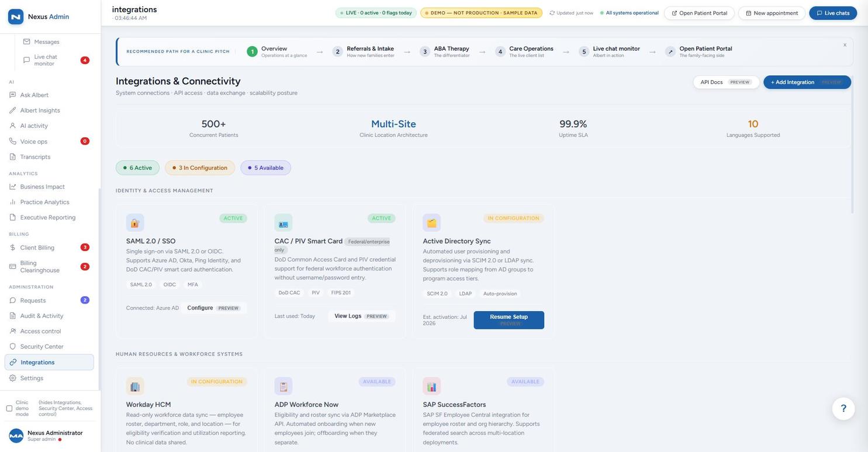
Task: Open Messages envelope icon in sidebar
Action: [x=26, y=41]
